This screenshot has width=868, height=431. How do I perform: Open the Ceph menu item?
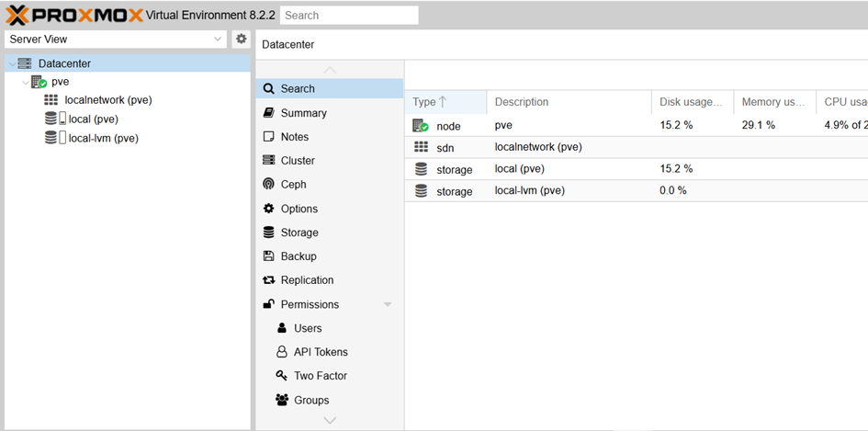330,185
